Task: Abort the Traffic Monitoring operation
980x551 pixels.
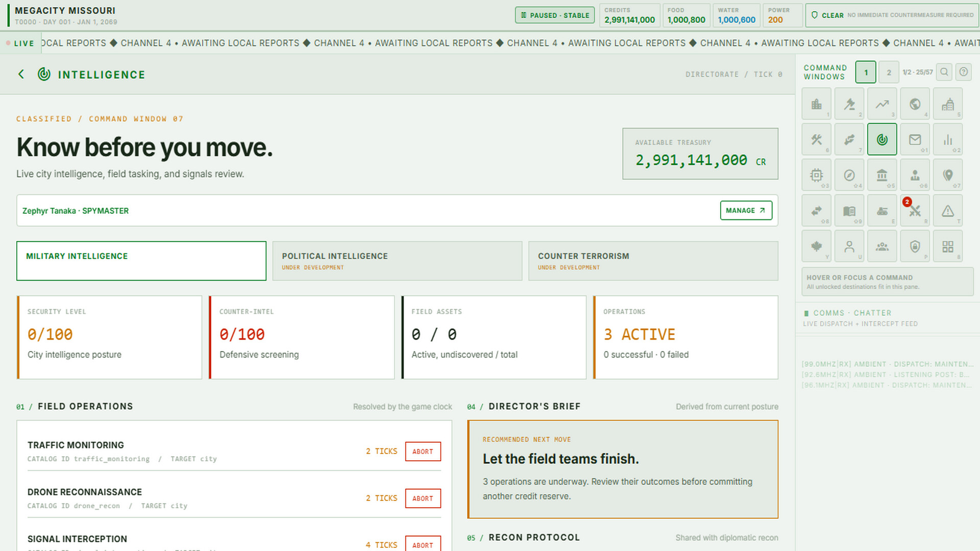Action: point(423,452)
